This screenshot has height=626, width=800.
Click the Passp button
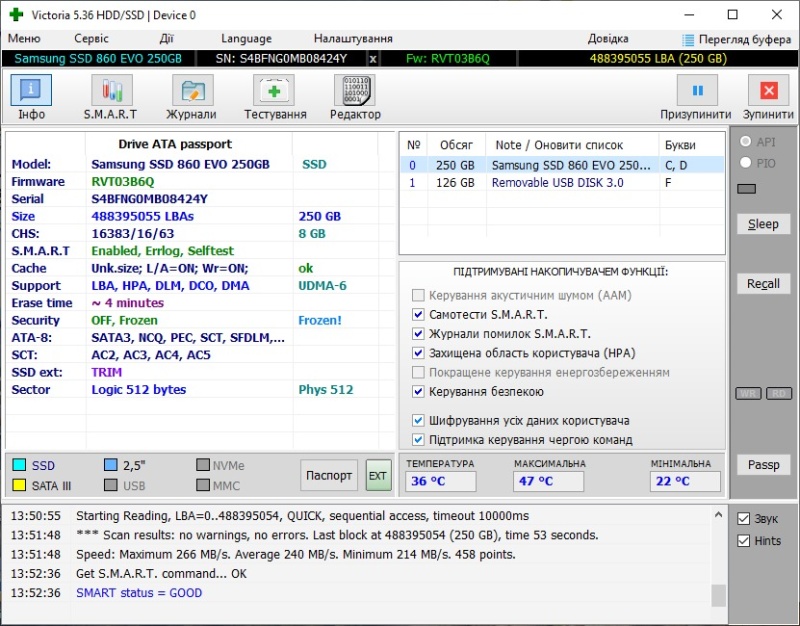coord(763,465)
